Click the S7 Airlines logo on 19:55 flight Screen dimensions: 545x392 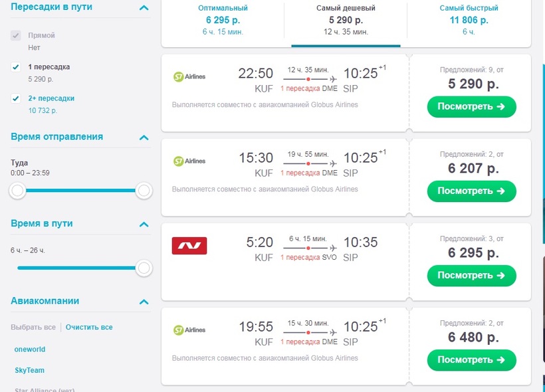[189, 330]
